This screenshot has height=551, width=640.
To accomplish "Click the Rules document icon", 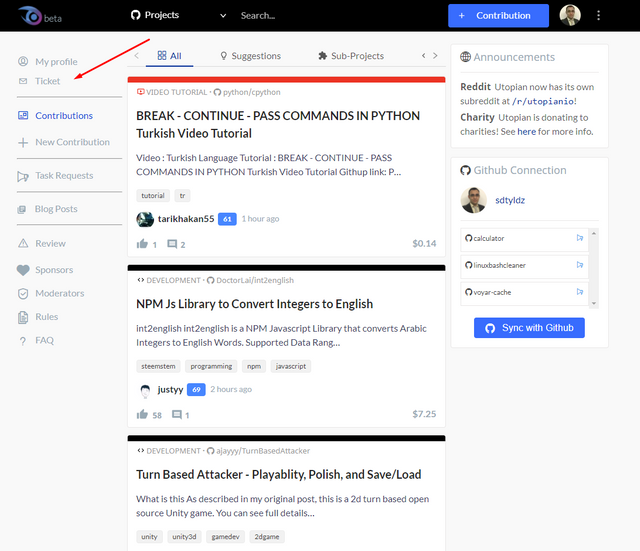I will click(23, 318).
